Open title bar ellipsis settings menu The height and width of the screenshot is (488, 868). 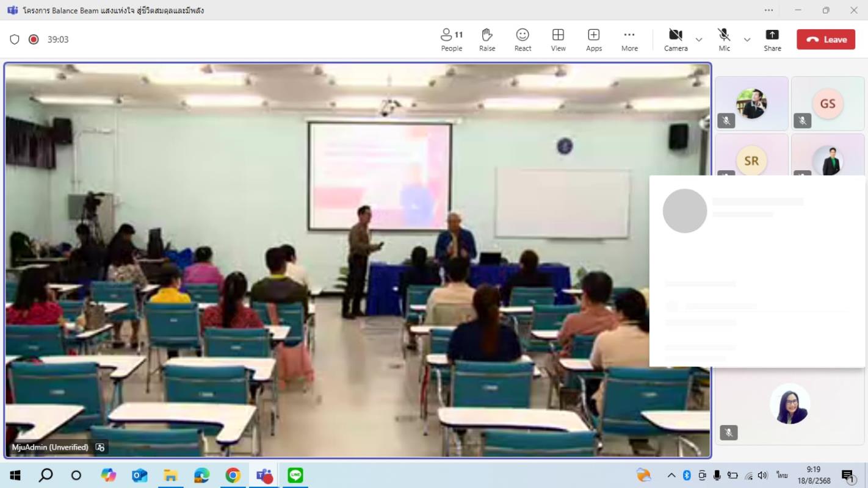pyautogui.click(x=769, y=10)
